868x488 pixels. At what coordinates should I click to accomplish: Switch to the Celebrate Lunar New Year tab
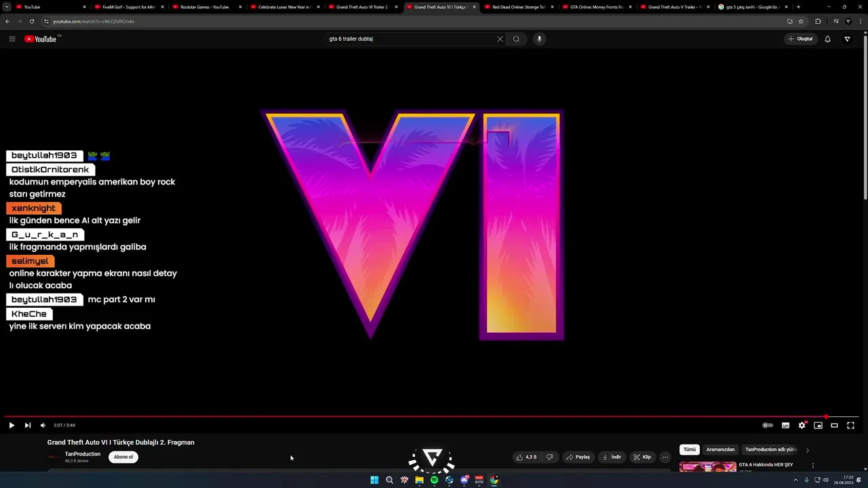284,7
